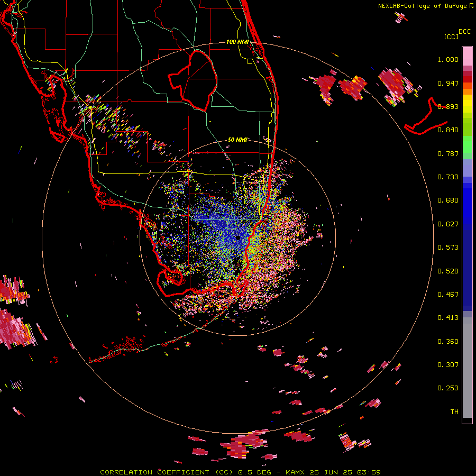The width and height of the screenshot is (476, 476).
Task: Click the 0.787 scale value
Action: point(448,153)
